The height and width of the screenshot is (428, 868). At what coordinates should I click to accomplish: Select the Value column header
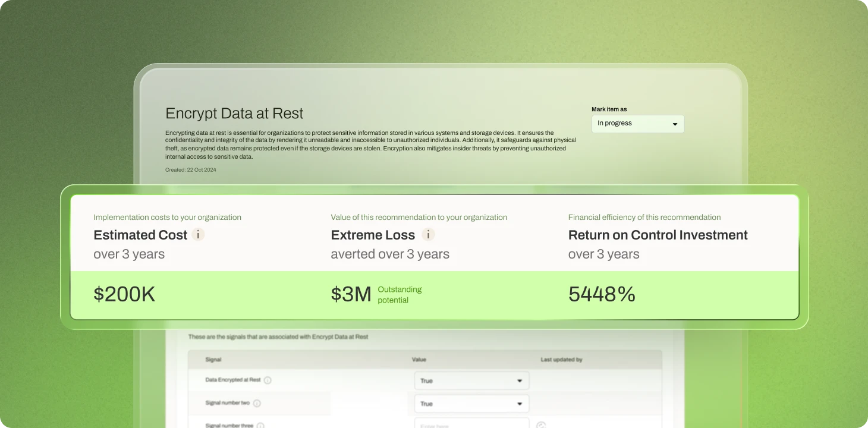419,360
